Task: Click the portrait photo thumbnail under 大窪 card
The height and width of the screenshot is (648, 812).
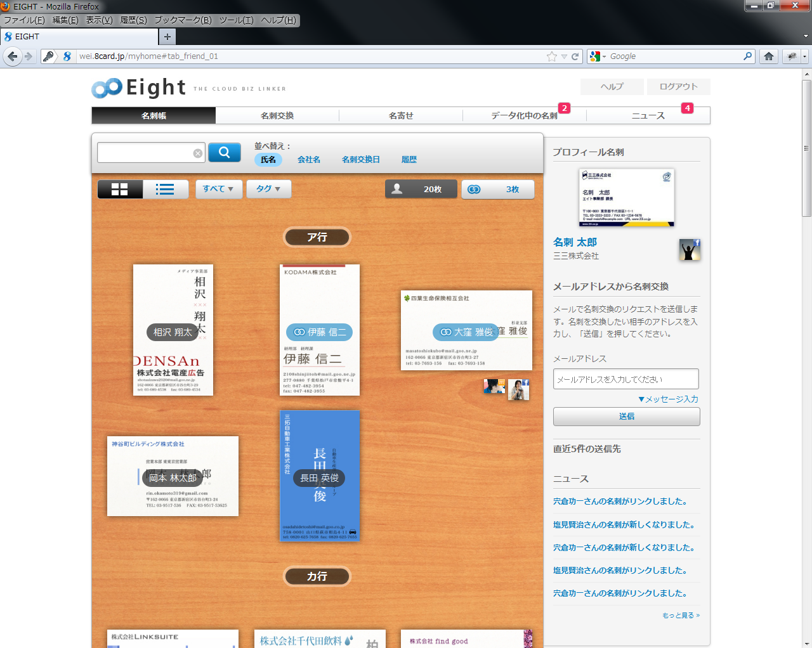Action: tap(518, 390)
